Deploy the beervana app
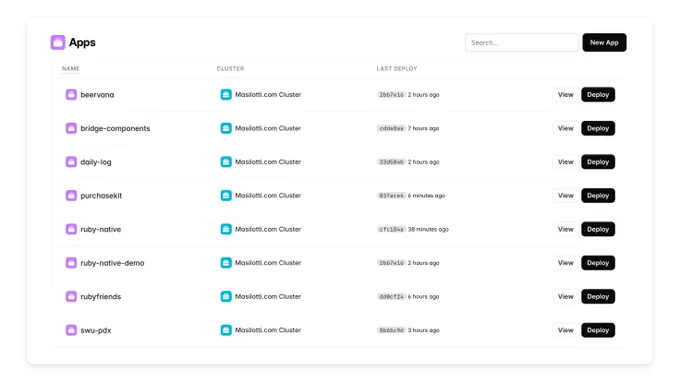Screen dimensions: 680x382 (x=598, y=95)
